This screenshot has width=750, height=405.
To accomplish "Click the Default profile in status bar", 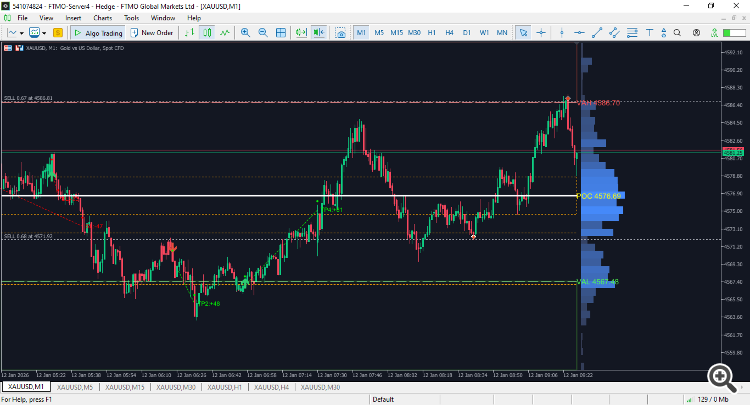I will point(383,399).
